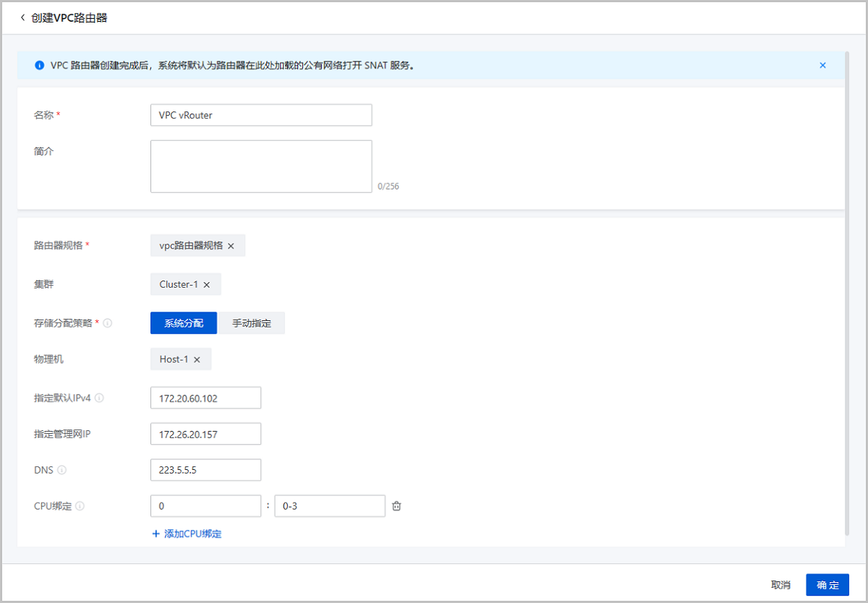Open the DNS field tooltip icon
868x603 pixels.
tap(60, 469)
